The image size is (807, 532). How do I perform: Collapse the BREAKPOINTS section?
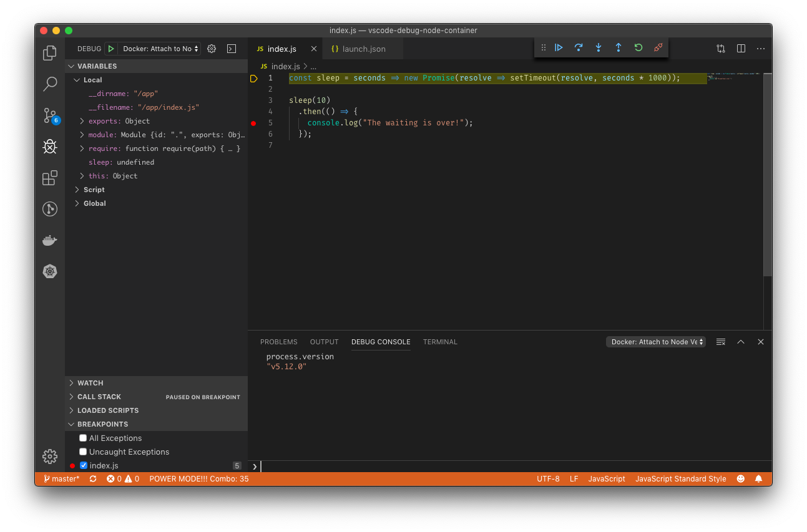pyautogui.click(x=156, y=424)
